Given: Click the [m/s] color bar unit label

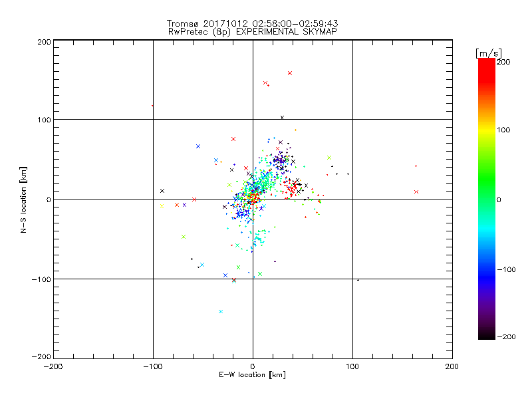Looking at the screenshot, I should 489,53.
